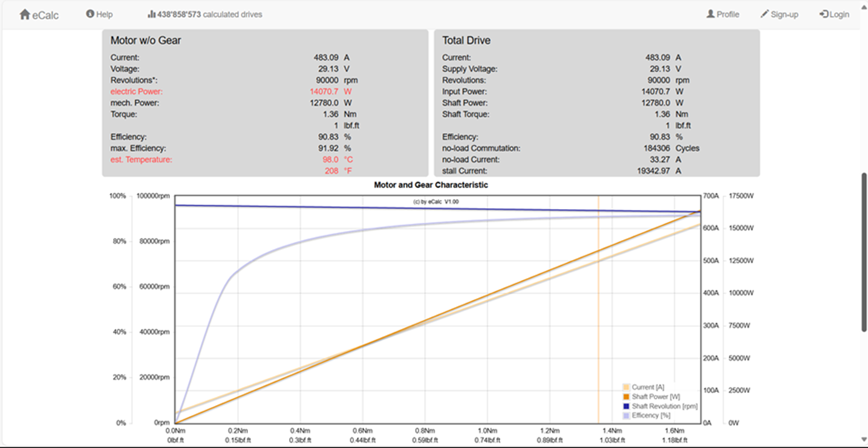Viewport: 868px width, 448px height.
Task: Click the vertical orange marker line in chart
Action: [598, 309]
